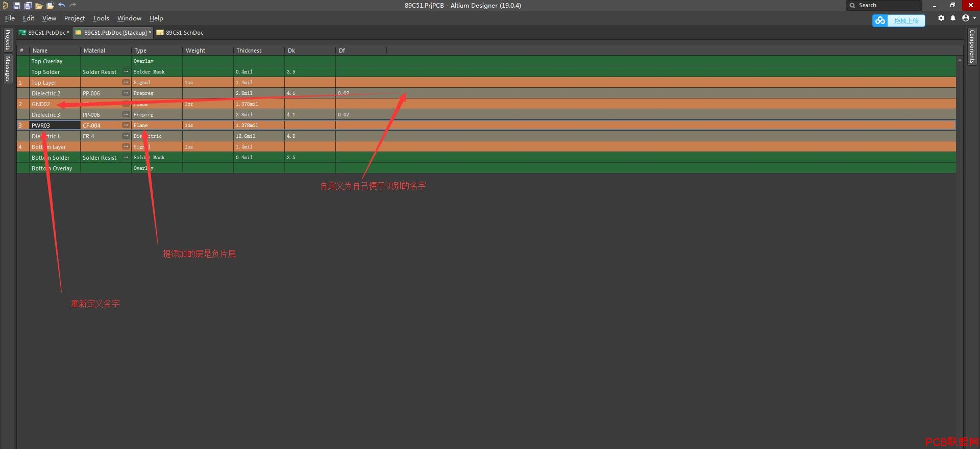
Task: Click the Df column header
Action: point(361,51)
